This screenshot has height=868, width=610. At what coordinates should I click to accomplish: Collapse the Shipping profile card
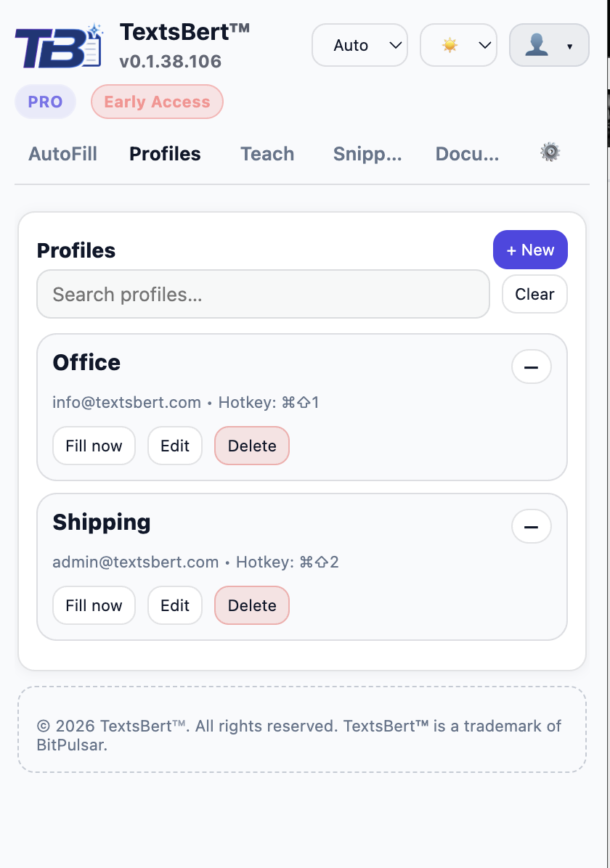[531, 526]
